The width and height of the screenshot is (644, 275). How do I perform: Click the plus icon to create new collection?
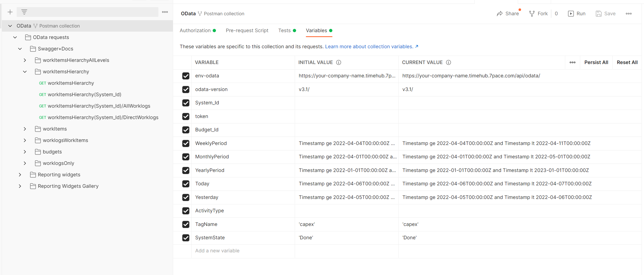pos(10,12)
